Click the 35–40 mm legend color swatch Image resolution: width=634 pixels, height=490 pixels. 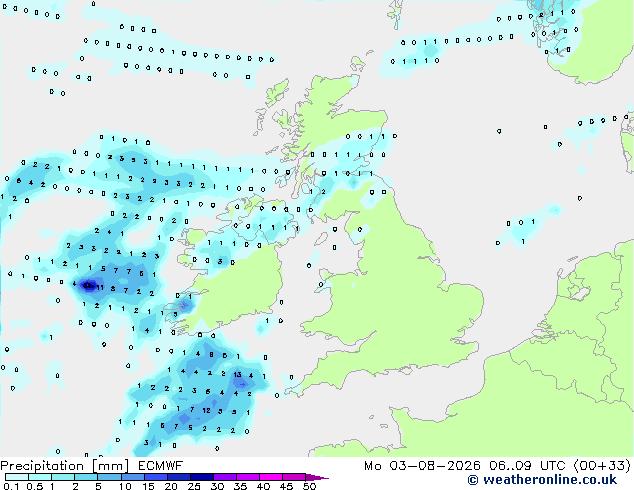coord(247,477)
